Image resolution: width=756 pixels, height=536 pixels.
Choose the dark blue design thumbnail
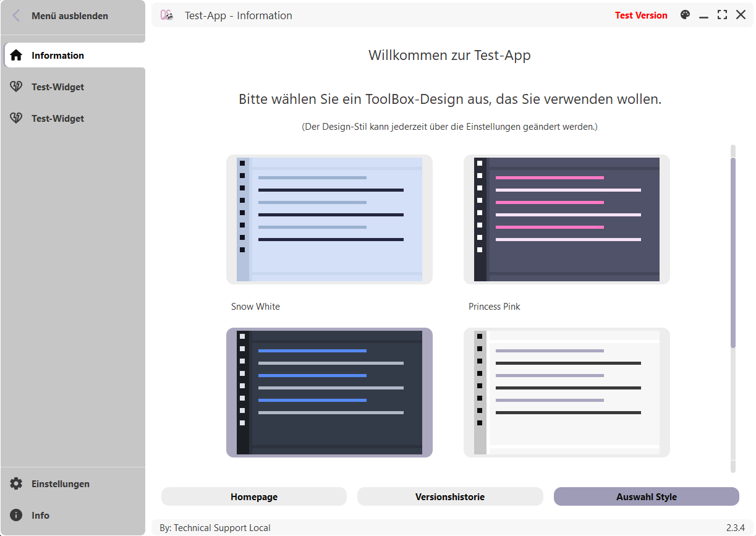pyautogui.click(x=329, y=393)
